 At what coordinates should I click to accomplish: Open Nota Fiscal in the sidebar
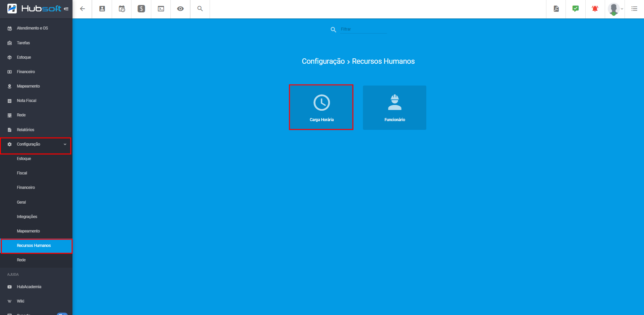36,101
